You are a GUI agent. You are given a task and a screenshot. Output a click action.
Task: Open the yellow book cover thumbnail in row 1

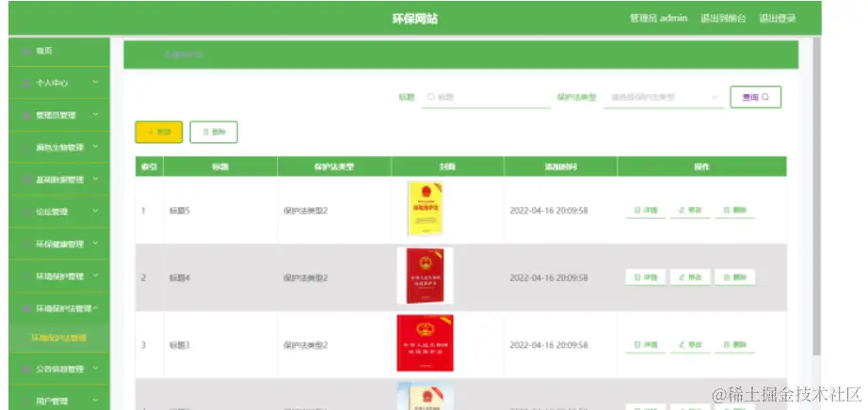426,209
